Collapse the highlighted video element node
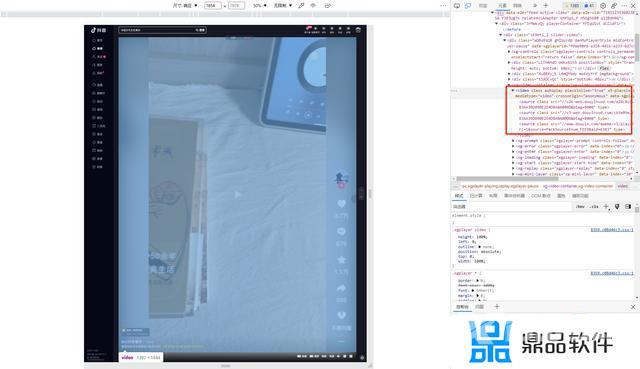 pos(513,91)
